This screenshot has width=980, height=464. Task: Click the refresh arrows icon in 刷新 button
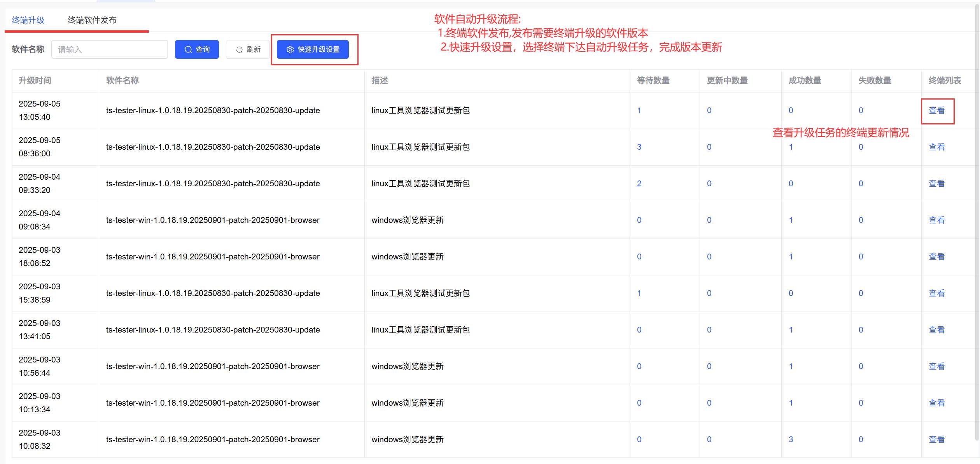[x=239, y=49]
